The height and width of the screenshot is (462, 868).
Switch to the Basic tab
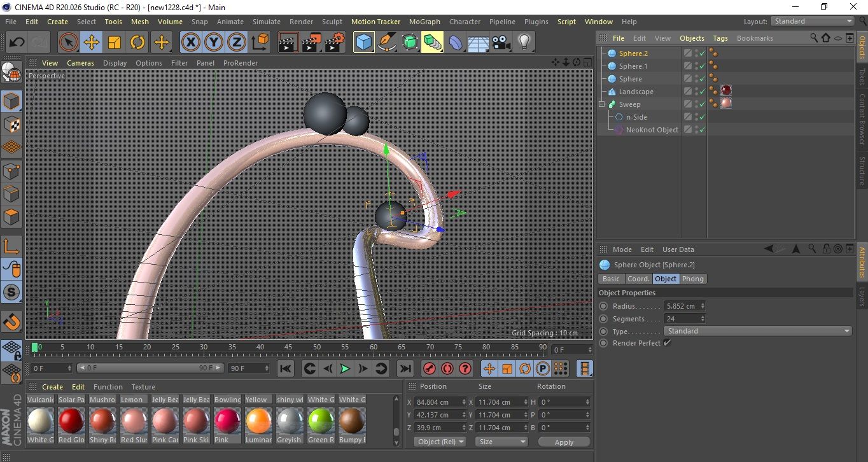click(611, 279)
